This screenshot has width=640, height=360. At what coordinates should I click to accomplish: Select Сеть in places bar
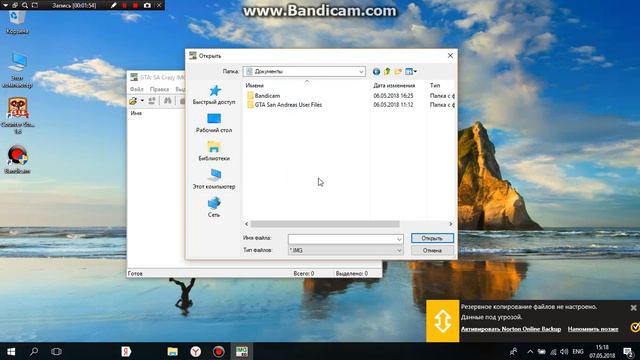click(214, 207)
